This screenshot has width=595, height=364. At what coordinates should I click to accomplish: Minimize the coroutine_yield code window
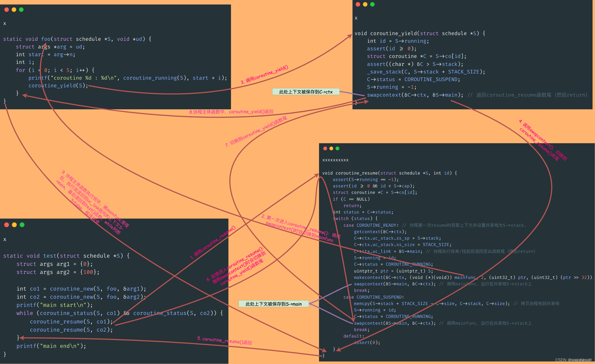click(365, 4)
